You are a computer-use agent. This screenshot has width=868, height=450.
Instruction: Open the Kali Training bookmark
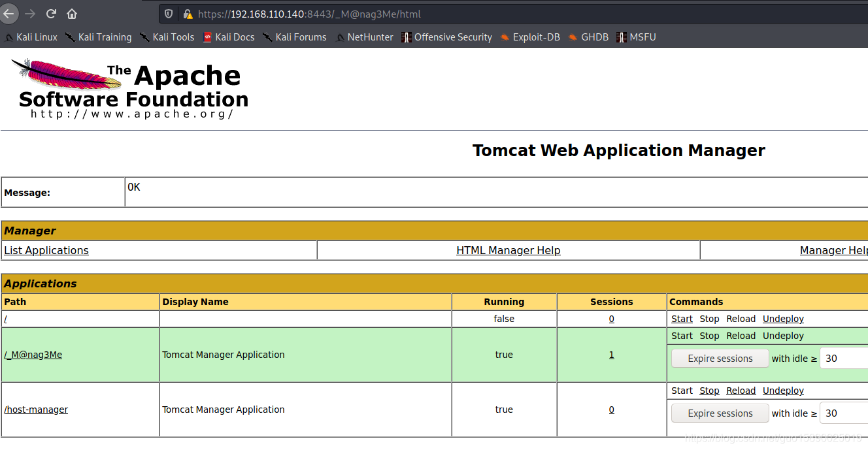click(x=99, y=37)
